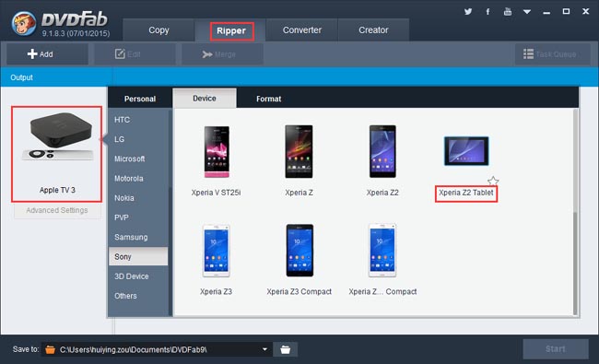
Task: Open DVDFab Facebook icon
Action: click(x=487, y=11)
